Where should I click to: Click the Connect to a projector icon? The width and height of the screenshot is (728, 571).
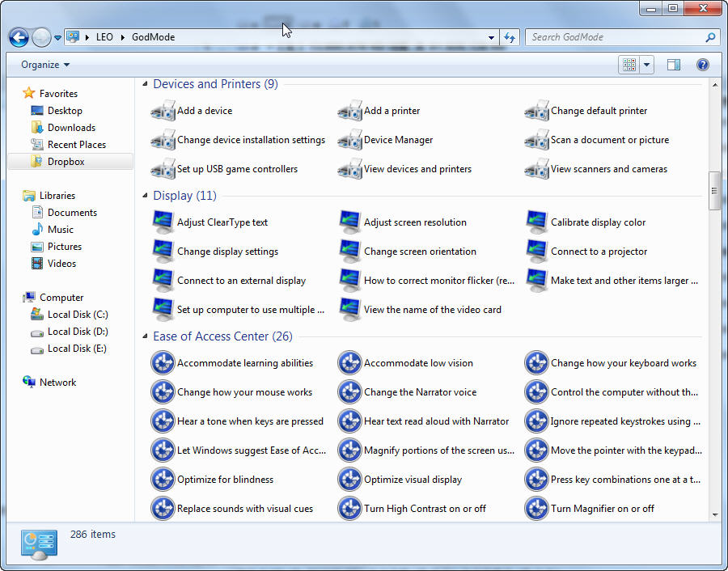[537, 252]
